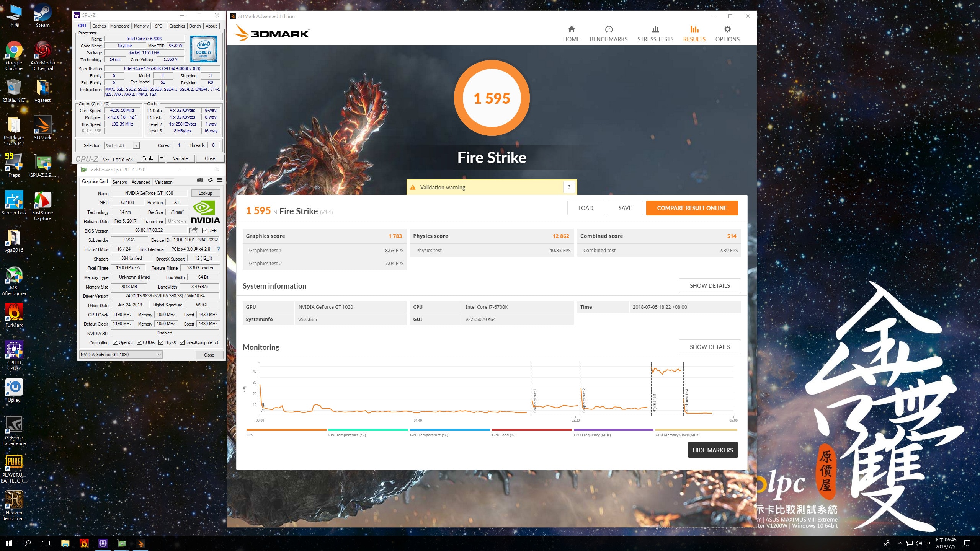Open GPU-Z Advanced tab
The width and height of the screenshot is (980, 551).
(x=141, y=182)
